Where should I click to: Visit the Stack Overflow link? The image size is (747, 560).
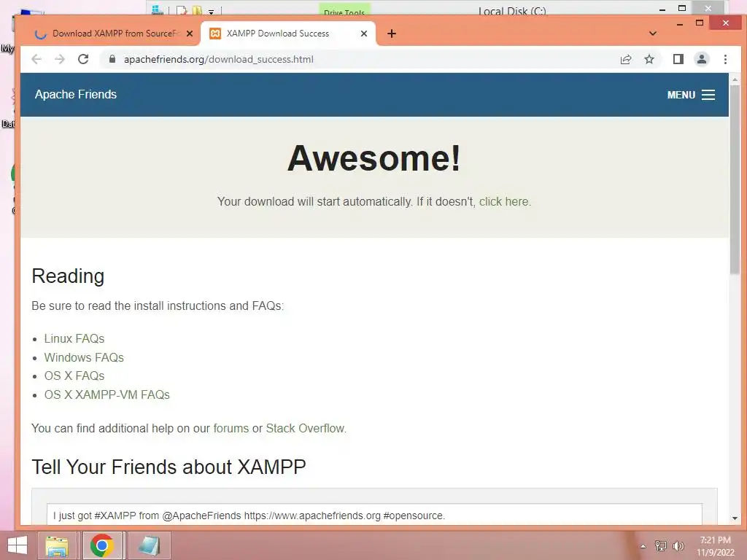coord(305,428)
